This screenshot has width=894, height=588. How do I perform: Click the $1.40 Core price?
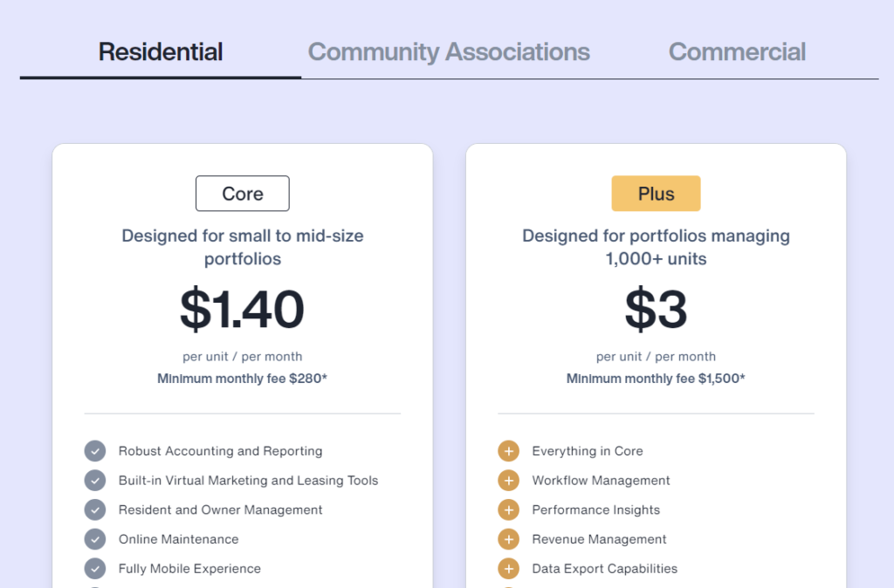[243, 310]
